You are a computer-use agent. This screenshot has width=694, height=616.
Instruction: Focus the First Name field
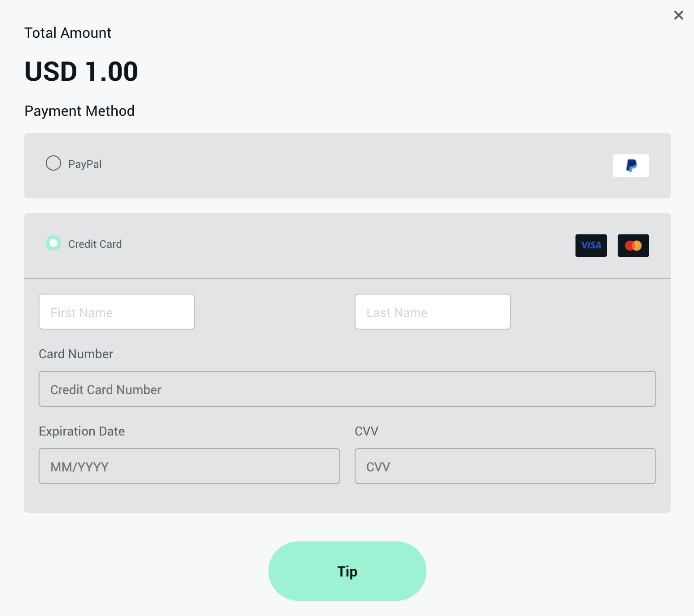click(x=117, y=312)
